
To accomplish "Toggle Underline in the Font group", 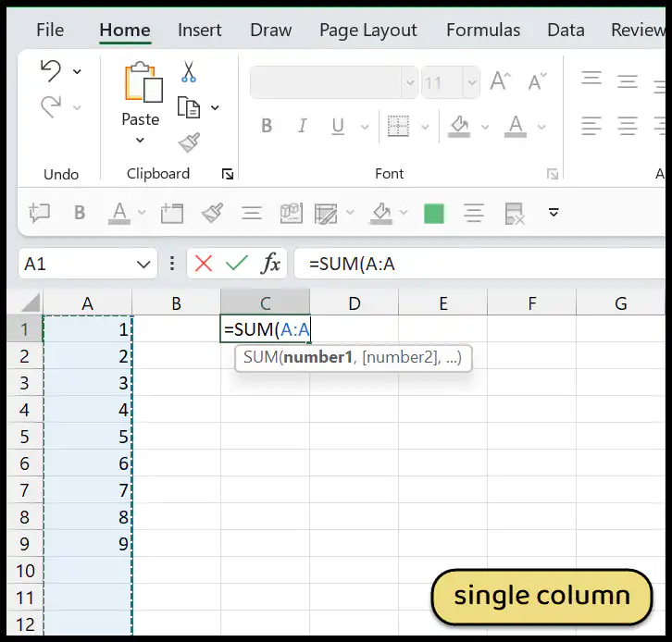I will pyautogui.click(x=338, y=126).
